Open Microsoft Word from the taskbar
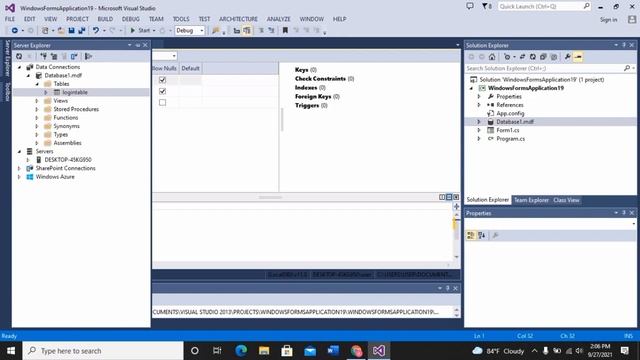 point(333,351)
